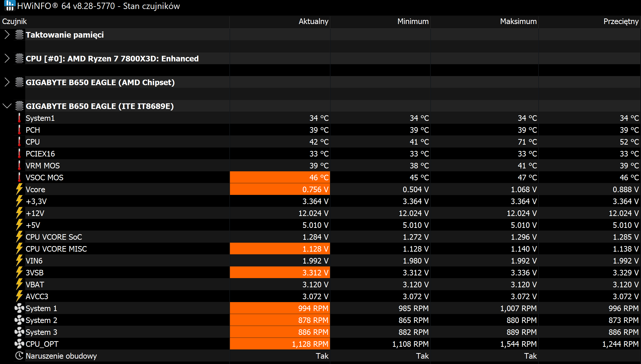Click the lightning bolt icon beside Vcore

[x=19, y=189]
